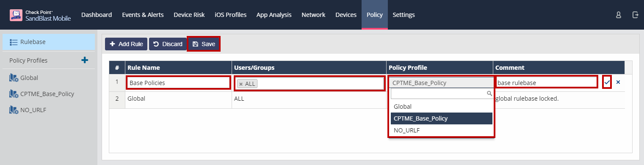644x165 pixels.
Task: Click 'global rulebase locked.' comment
Action: (527, 99)
